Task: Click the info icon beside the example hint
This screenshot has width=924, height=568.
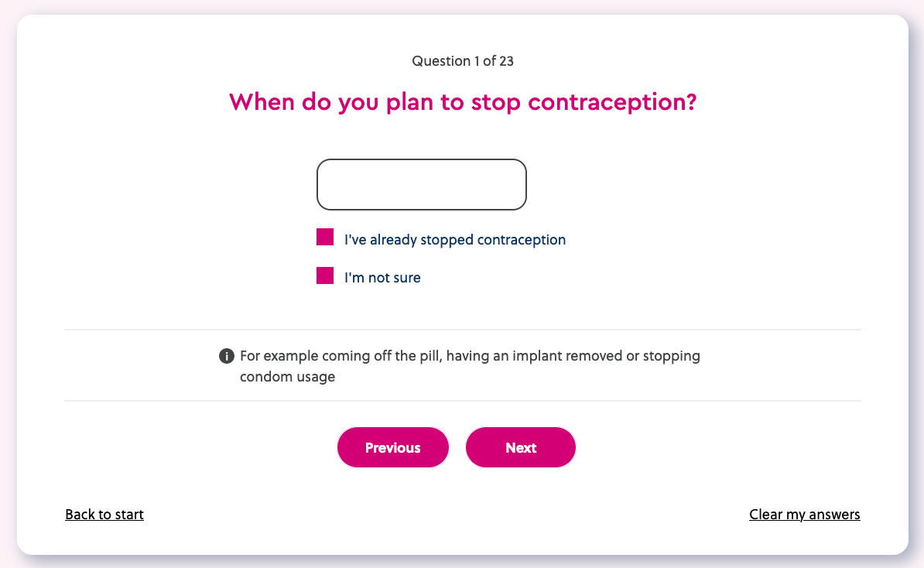Action: coord(227,356)
